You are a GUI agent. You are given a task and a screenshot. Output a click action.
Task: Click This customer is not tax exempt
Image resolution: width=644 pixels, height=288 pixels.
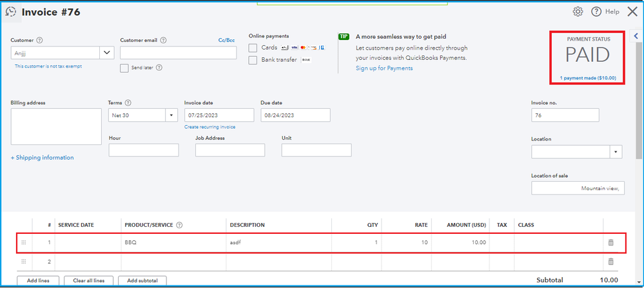(48, 66)
